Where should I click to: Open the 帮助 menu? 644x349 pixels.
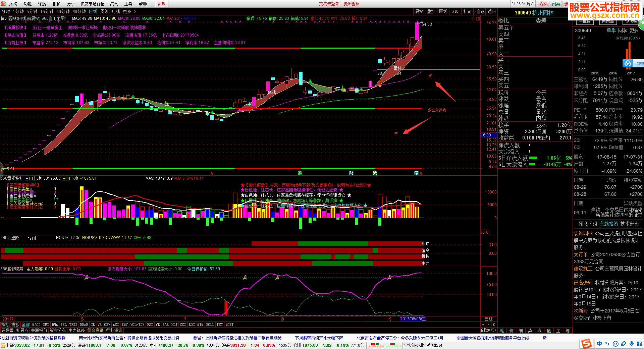pyautogui.click(x=143, y=4)
